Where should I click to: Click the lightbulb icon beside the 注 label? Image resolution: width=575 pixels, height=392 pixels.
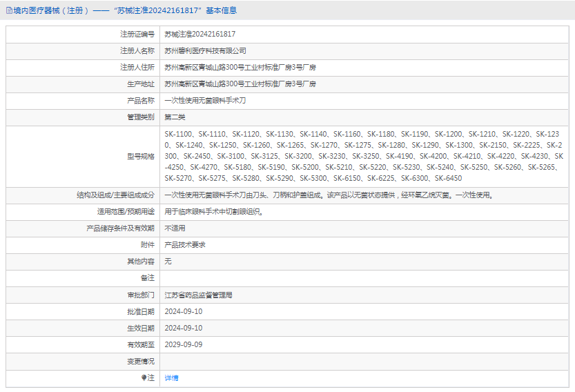point(144,378)
